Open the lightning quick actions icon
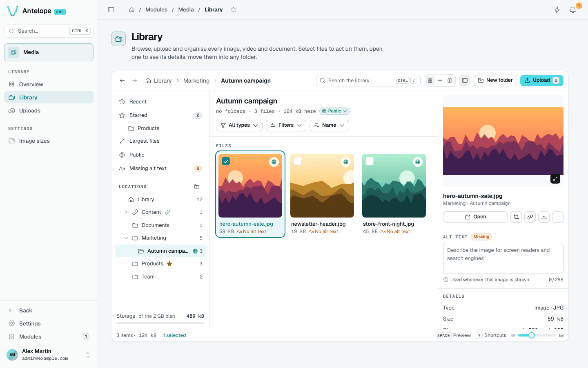Image resolution: width=588 pixels, height=368 pixels. tap(557, 10)
